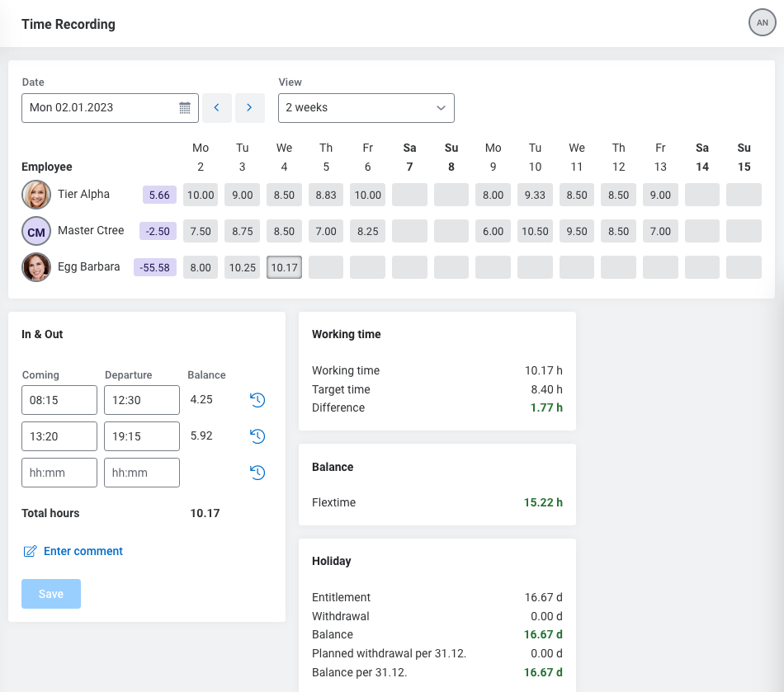Open the calendar picker in Date field

coord(185,108)
